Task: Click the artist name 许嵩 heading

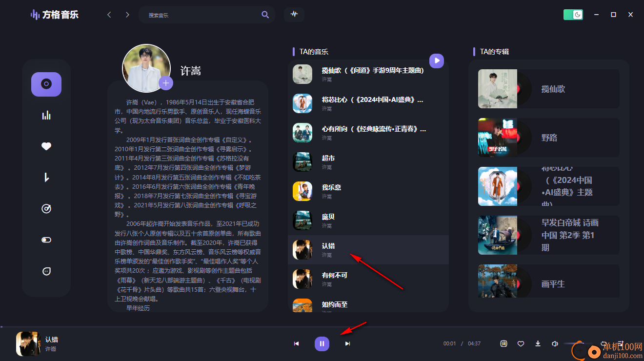Action: coord(191,71)
